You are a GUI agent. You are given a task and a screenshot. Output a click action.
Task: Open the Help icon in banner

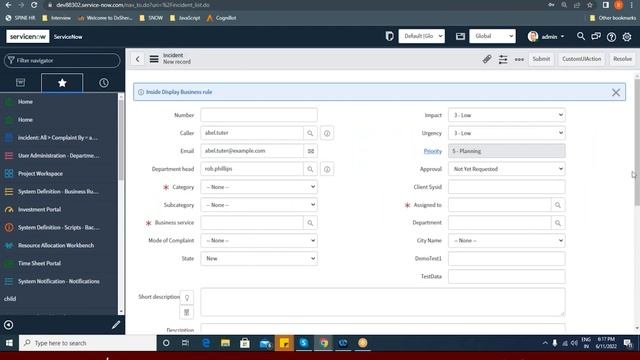coord(611,37)
